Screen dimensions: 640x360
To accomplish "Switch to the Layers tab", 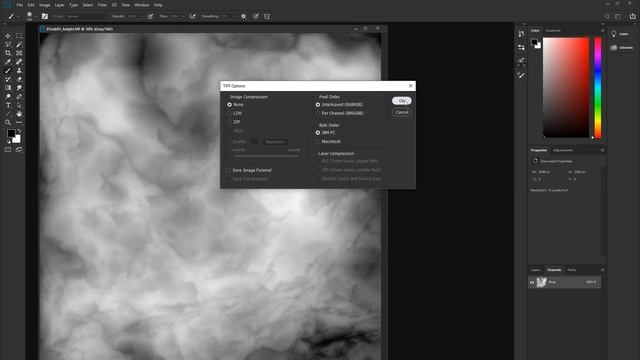I will (536, 270).
